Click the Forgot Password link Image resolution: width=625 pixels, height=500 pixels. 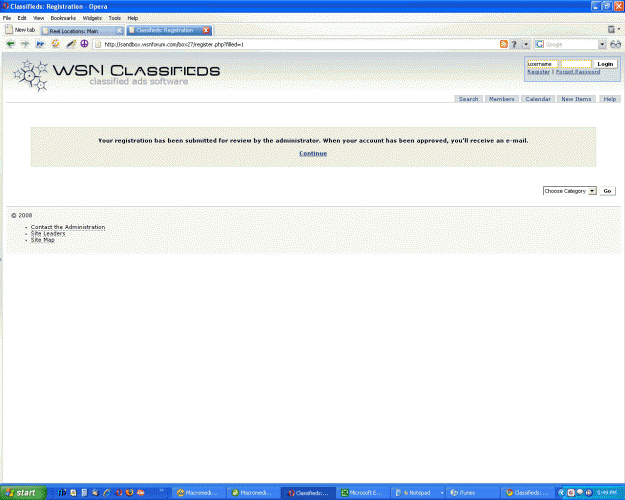click(578, 72)
